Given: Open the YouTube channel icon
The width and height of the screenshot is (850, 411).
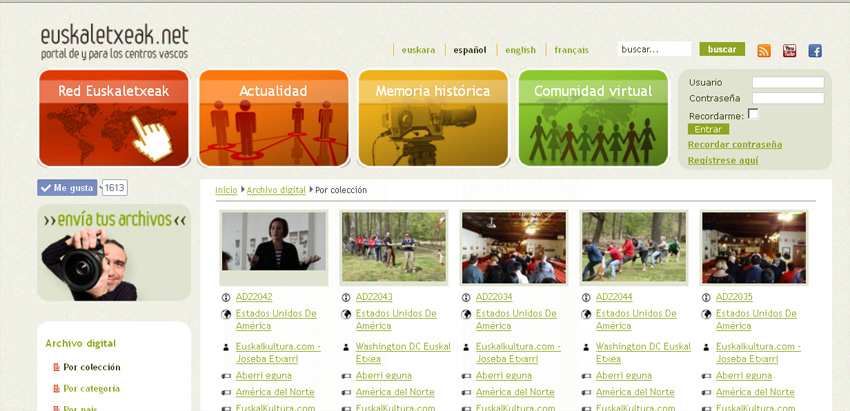Looking at the screenshot, I should [x=789, y=50].
